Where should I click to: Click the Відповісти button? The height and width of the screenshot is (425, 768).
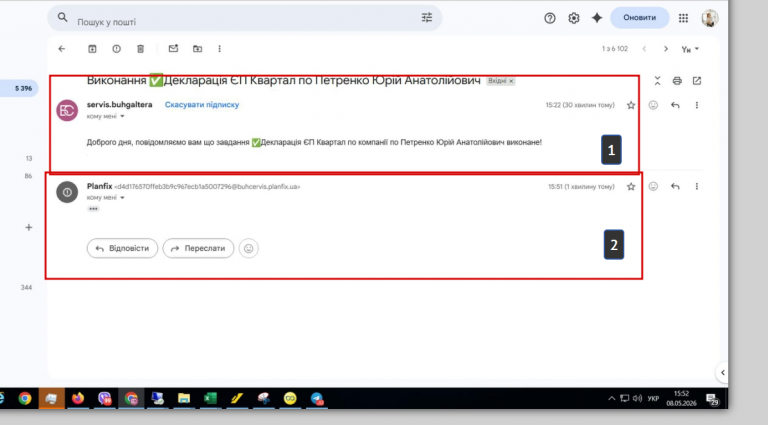pos(122,248)
